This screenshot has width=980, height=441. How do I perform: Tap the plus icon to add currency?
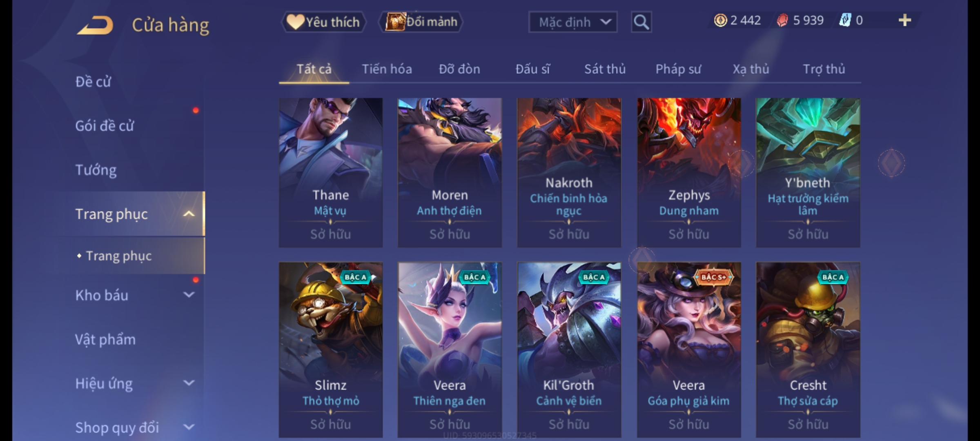point(905,20)
